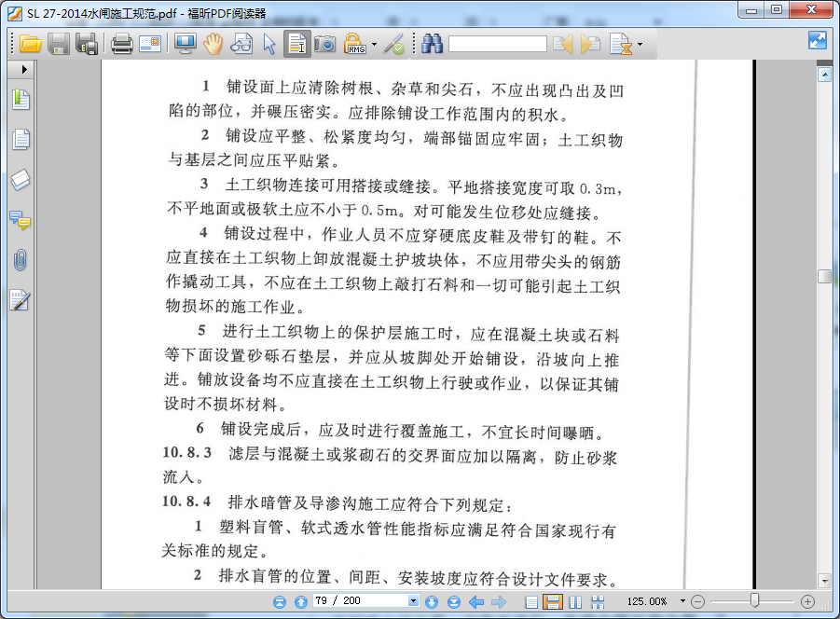Open the Bookmarks panel icon
840x619 pixels.
coord(21,99)
